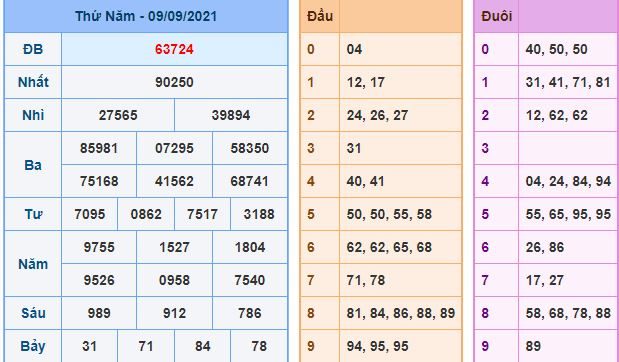Click fifth prize number 1804

[x=249, y=247]
